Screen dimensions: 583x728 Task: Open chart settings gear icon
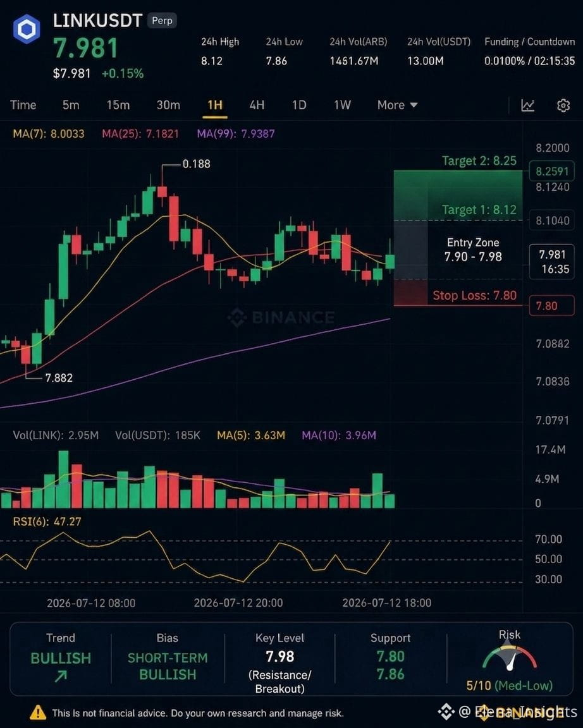(x=563, y=106)
